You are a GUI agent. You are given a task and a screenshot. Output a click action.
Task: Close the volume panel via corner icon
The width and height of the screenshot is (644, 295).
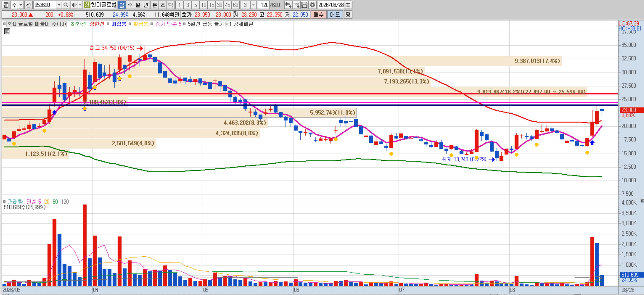coord(642,201)
